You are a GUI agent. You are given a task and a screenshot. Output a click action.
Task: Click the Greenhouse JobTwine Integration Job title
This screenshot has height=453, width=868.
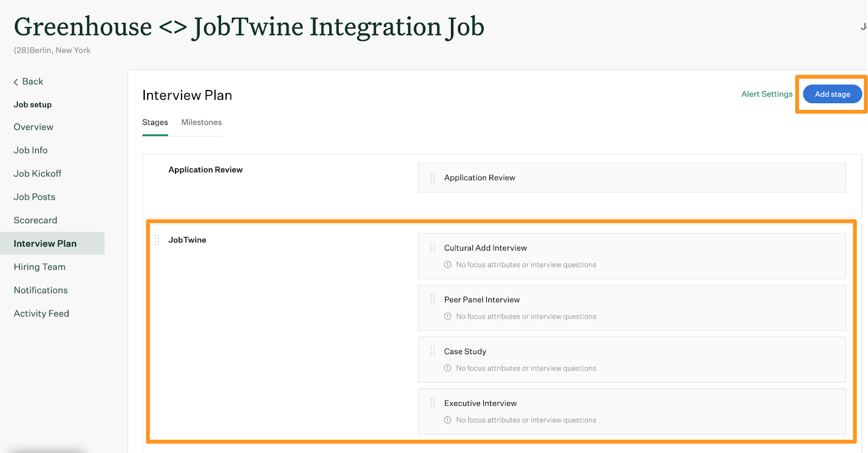point(249,27)
